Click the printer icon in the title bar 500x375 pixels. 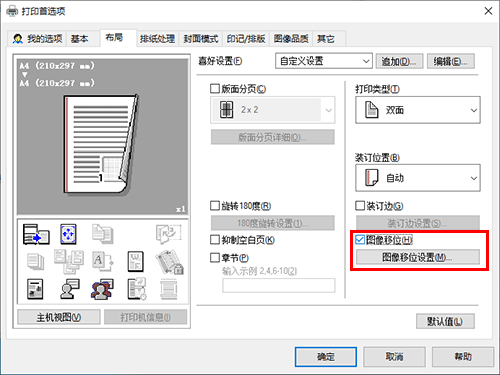[x=12, y=11]
